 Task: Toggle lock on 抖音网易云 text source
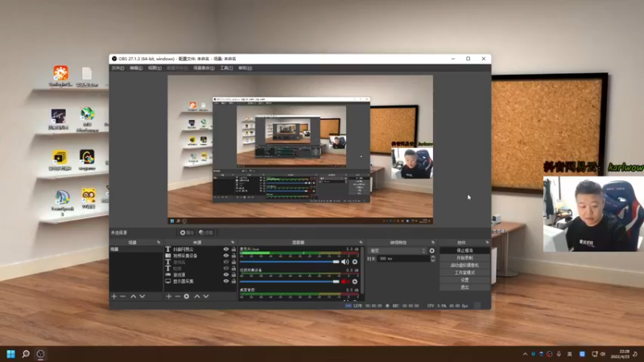click(233, 249)
